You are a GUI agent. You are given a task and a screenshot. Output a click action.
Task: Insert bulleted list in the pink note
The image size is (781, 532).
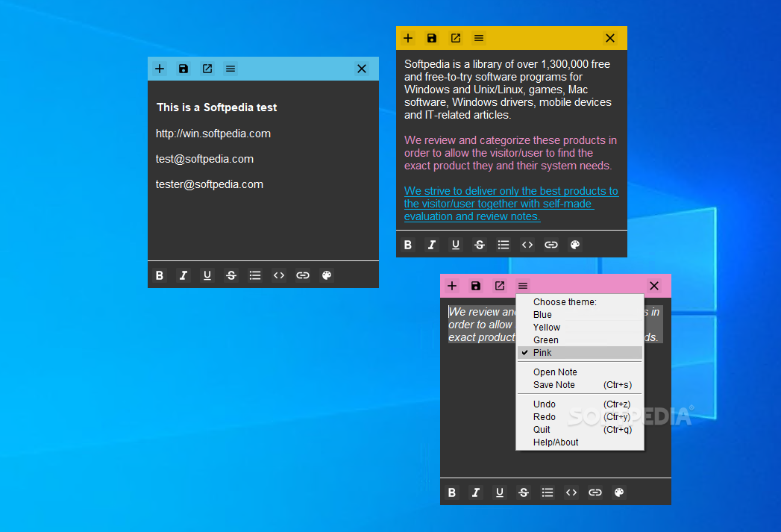tap(548, 492)
